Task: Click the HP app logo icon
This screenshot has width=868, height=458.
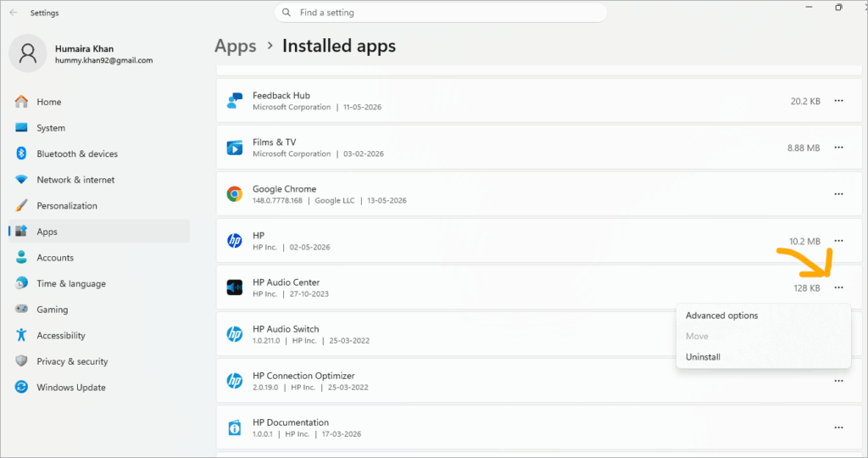Action: click(x=235, y=241)
